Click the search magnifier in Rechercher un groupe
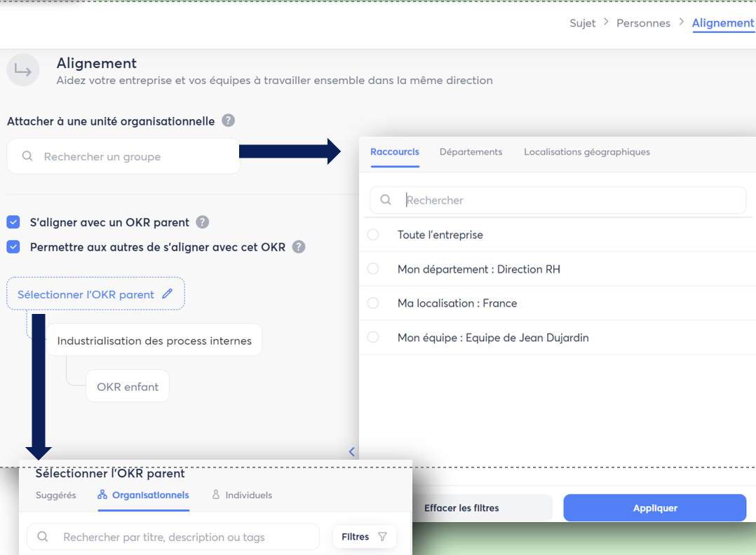Screen dimensions: 756x555 pyautogui.click(x=27, y=156)
